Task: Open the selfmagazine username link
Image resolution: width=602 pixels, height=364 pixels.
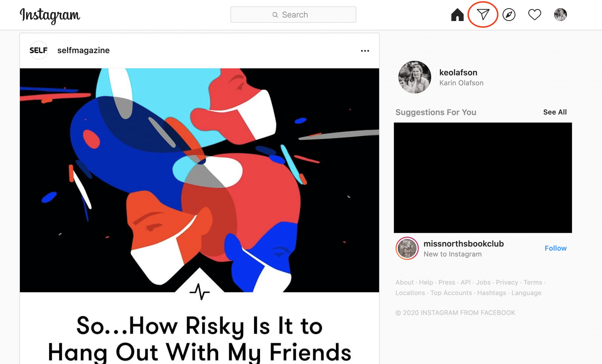Action: click(83, 50)
